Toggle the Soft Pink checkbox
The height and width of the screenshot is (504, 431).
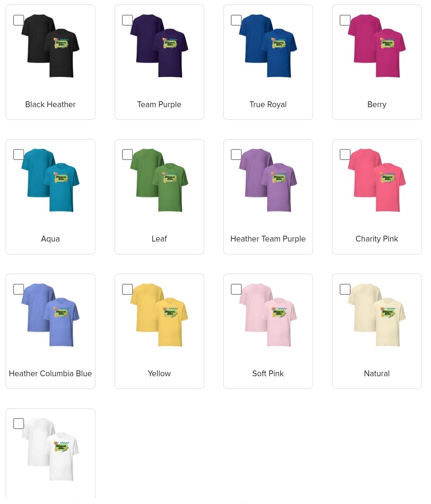coord(236,289)
